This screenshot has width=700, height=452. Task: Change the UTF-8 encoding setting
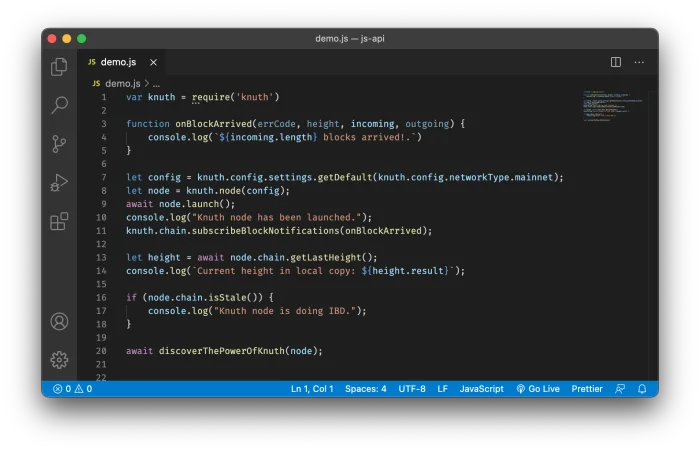[412, 389]
